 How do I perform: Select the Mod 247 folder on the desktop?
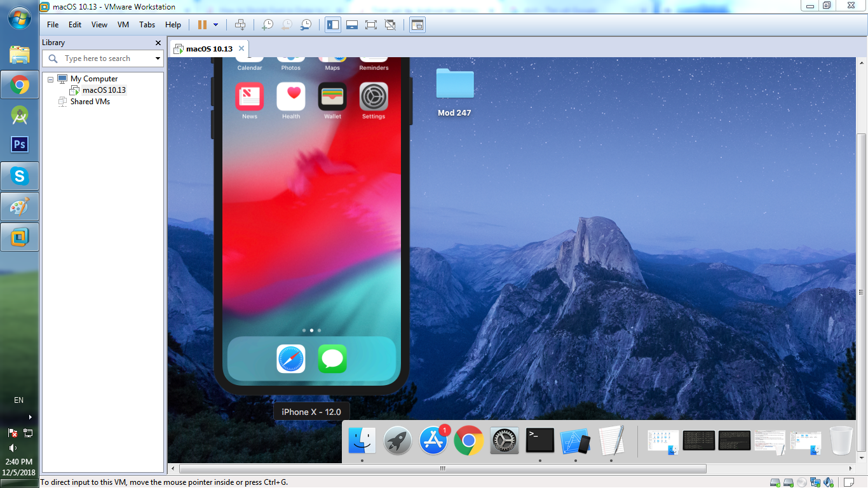click(455, 93)
